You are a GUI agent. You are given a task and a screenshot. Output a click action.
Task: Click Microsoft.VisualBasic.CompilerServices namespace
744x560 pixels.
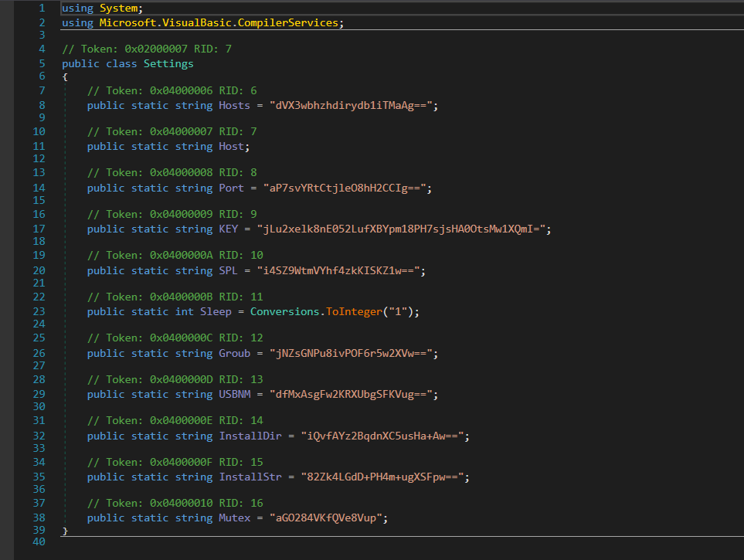click(x=219, y=22)
